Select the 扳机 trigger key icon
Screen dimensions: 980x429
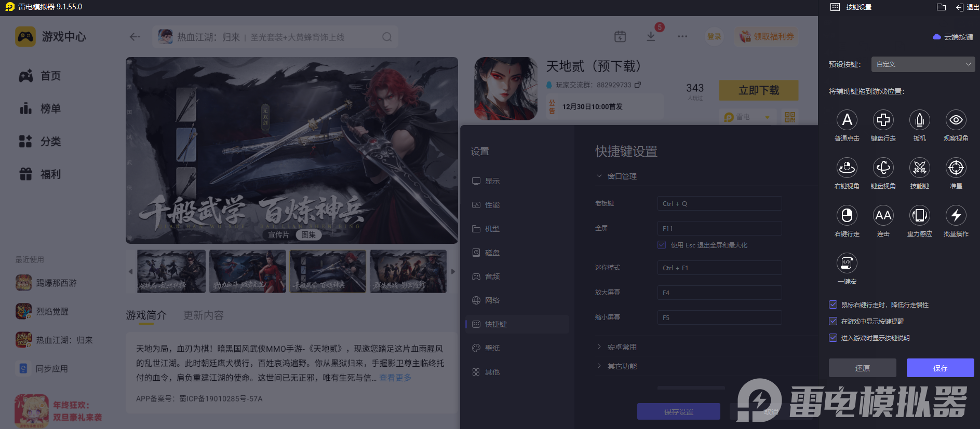(x=920, y=120)
